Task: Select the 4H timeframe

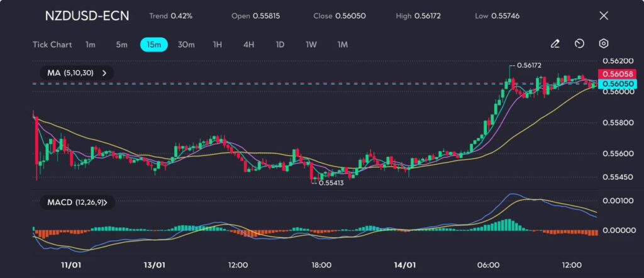Action: click(x=248, y=45)
